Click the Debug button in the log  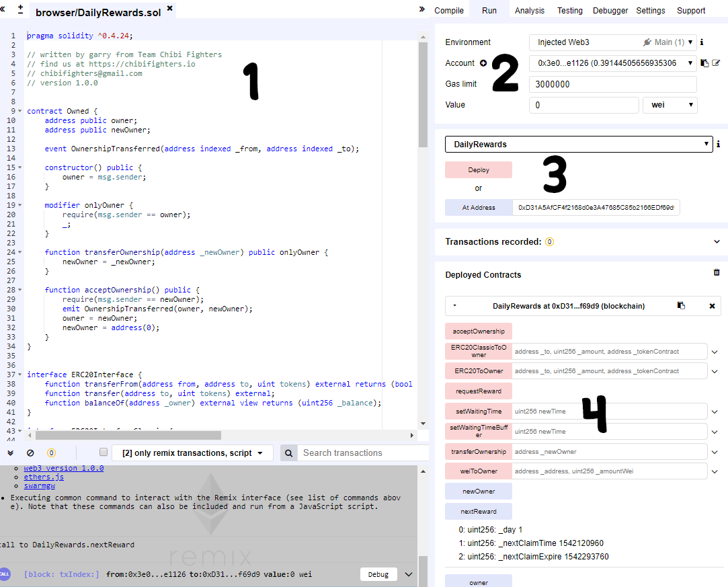(378, 574)
